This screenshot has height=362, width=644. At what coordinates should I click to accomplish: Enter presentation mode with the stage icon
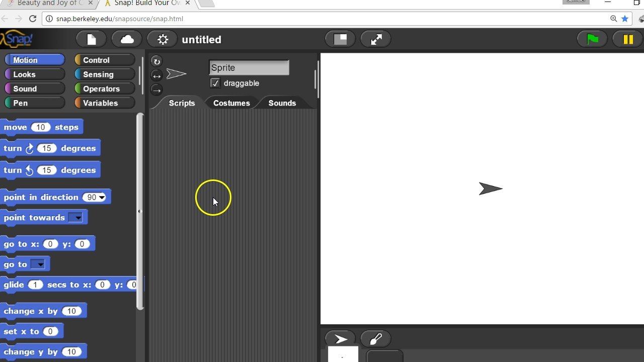click(340, 39)
